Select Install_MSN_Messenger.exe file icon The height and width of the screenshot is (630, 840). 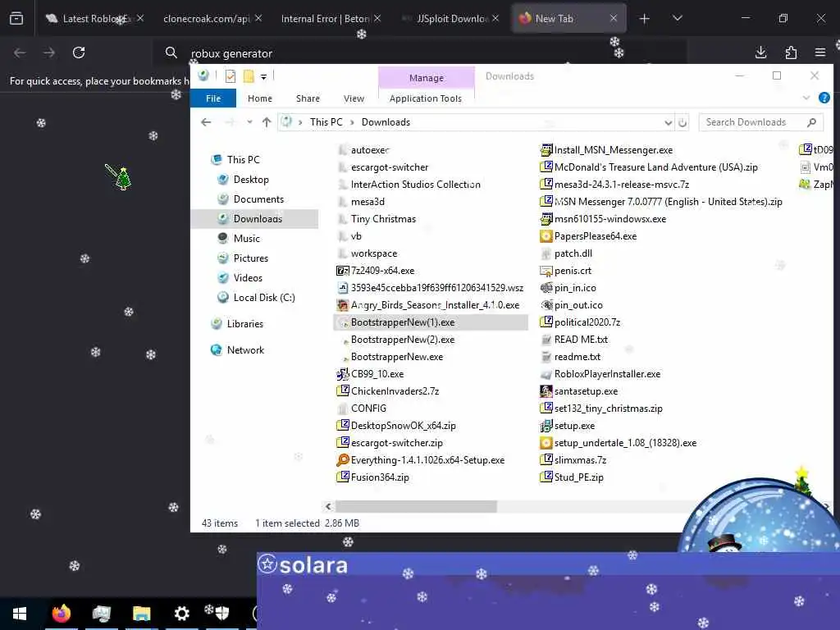click(x=546, y=150)
